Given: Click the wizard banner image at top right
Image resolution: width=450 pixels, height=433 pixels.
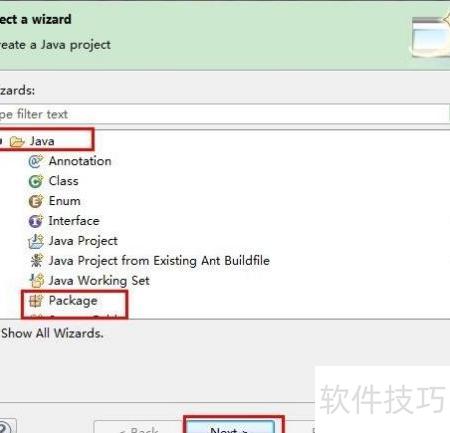Looking at the screenshot, I should click(x=430, y=36).
